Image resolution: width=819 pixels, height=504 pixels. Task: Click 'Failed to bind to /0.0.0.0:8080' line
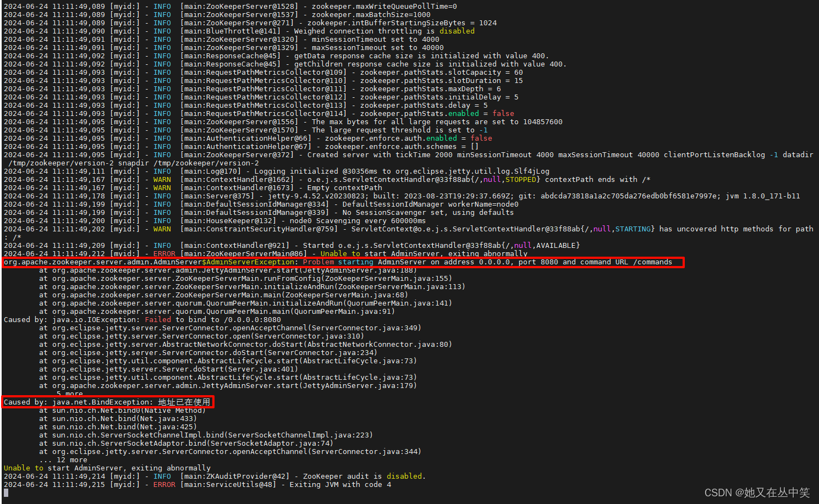coord(142,320)
